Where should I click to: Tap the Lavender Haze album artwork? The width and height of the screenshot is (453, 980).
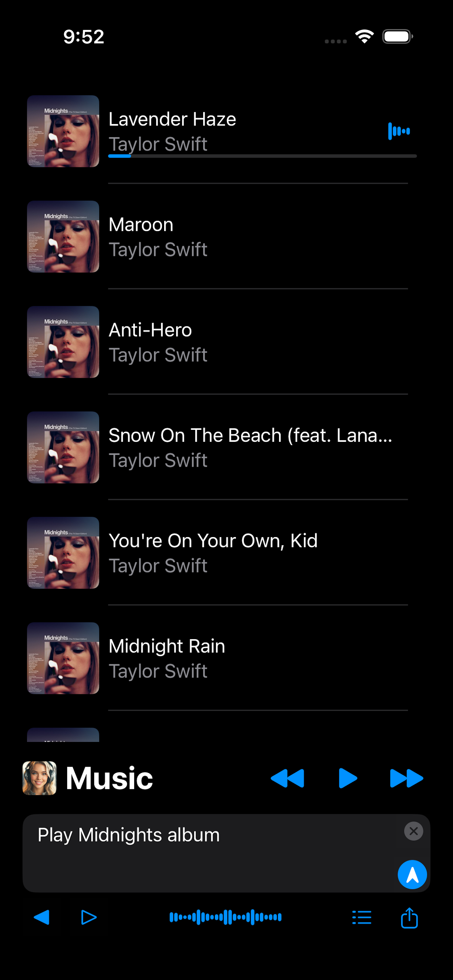pyautogui.click(x=63, y=131)
